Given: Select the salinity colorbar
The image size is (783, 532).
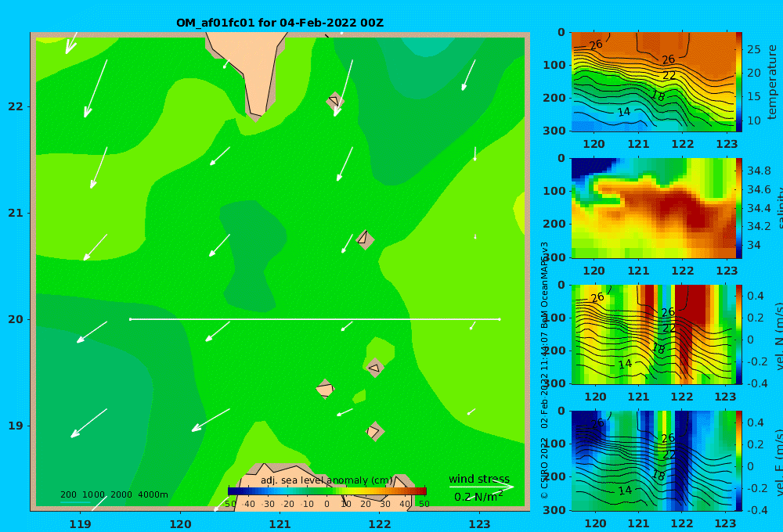Looking at the screenshot, I should click(x=739, y=208).
